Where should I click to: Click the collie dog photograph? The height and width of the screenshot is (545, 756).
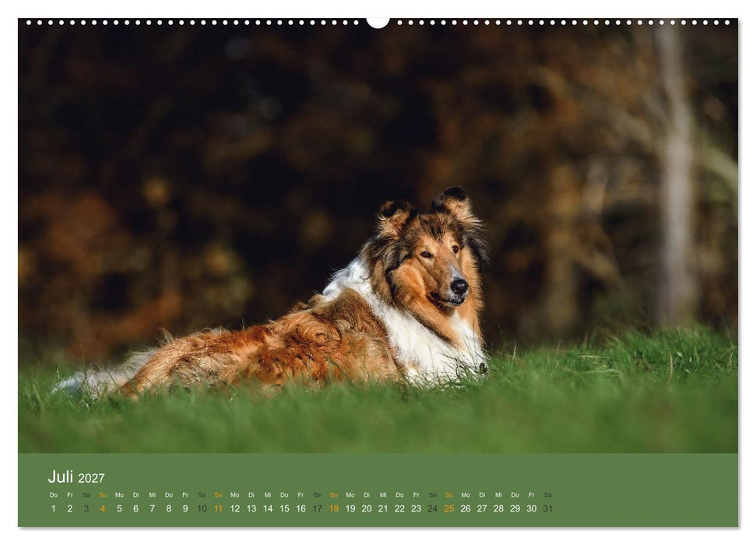pyautogui.click(x=378, y=237)
